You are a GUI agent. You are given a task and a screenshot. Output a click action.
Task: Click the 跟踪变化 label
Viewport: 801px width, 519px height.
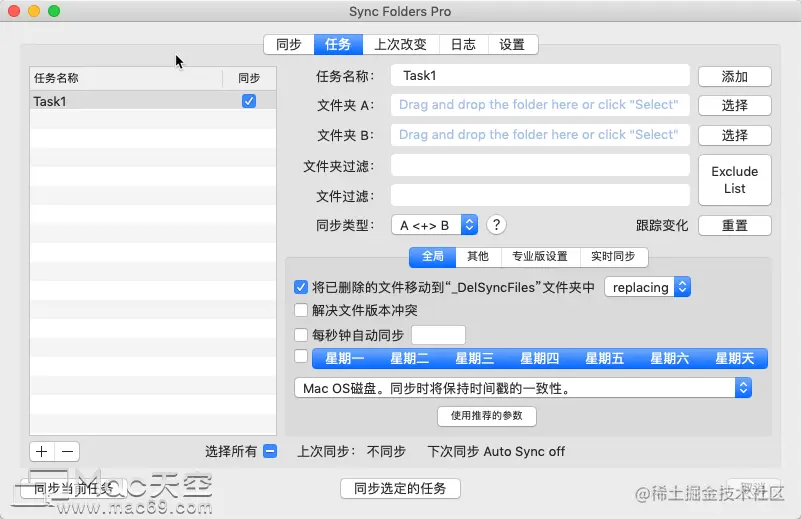coord(662,225)
